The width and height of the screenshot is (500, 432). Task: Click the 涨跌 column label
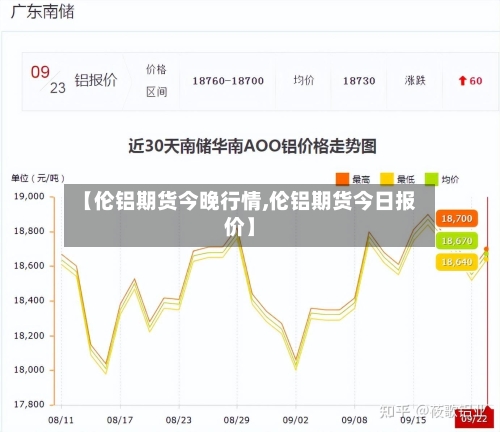click(x=415, y=80)
